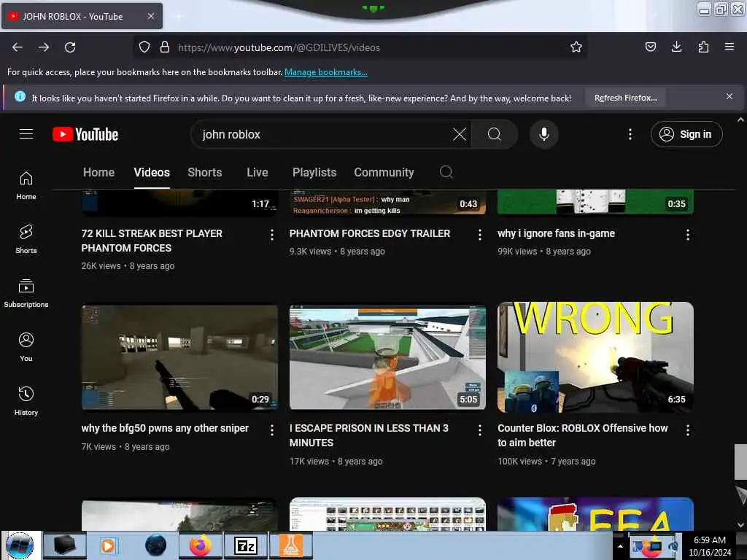Start voice search with the microphone
Screen dimensions: 747x560
pos(544,134)
